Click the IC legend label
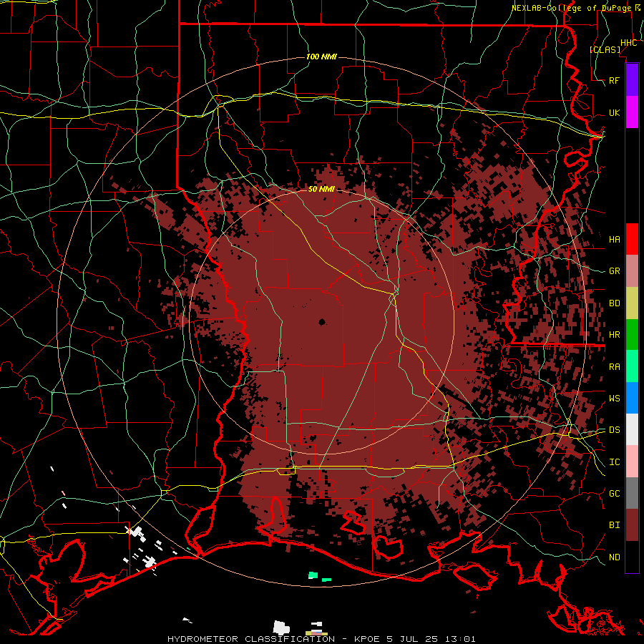The height and width of the screenshot is (644, 644). pos(615,462)
